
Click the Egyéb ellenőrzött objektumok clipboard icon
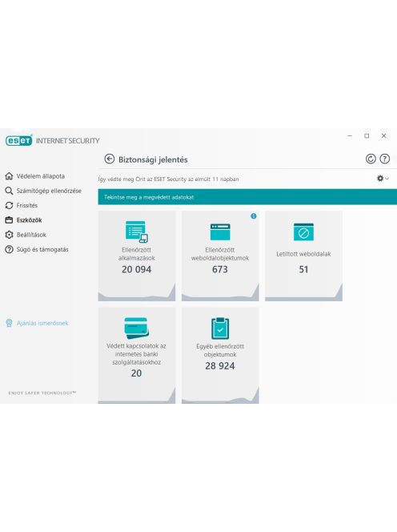[220, 328]
